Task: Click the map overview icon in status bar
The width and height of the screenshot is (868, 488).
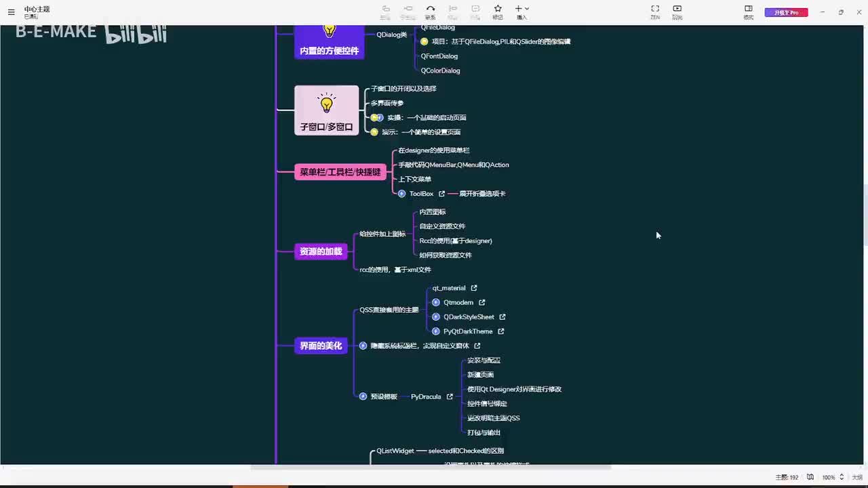Action: pos(810,477)
